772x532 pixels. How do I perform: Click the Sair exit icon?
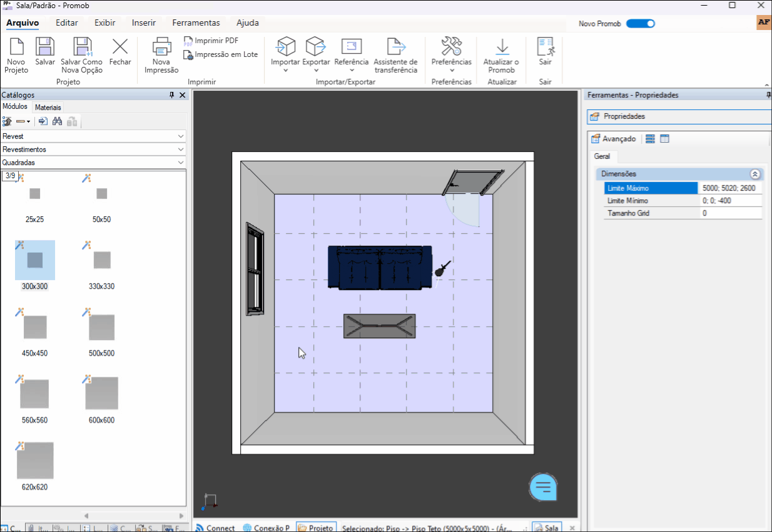[x=546, y=47]
